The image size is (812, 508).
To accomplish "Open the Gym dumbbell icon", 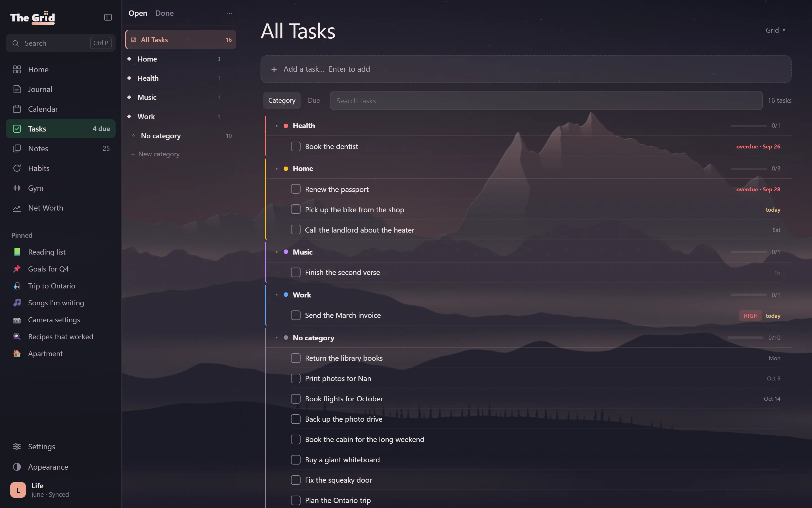I will tap(17, 188).
